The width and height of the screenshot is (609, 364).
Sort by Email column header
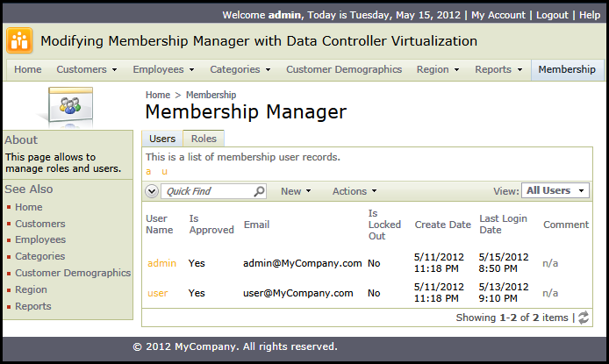pyautogui.click(x=256, y=225)
